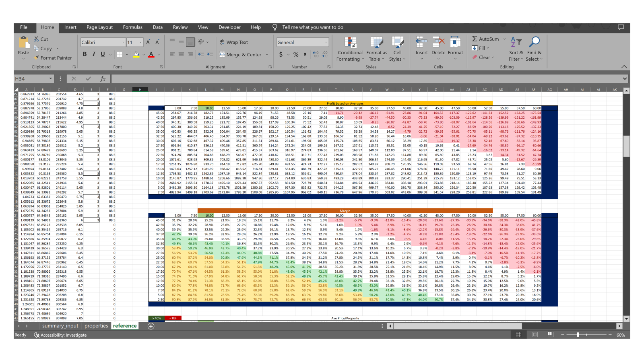Image resolution: width=644 pixels, height=362 pixels.
Task: Open Format as Table gallery
Action: point(377,49)
